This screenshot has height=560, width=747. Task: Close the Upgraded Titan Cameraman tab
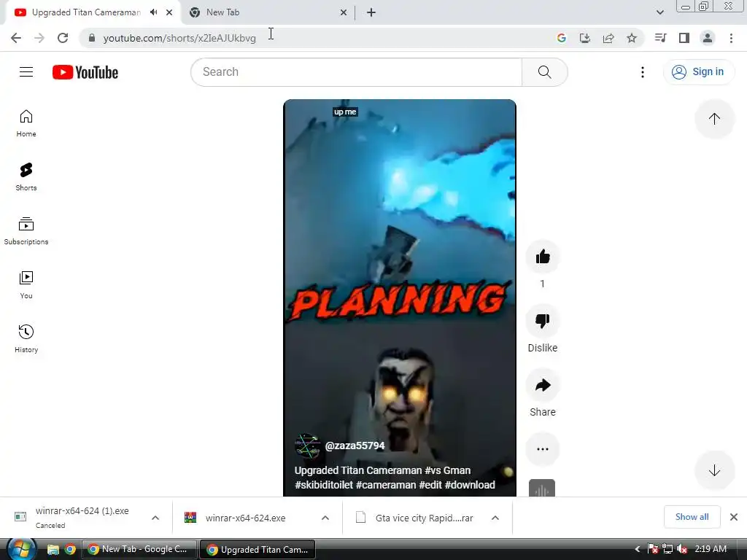click(169, 12)
